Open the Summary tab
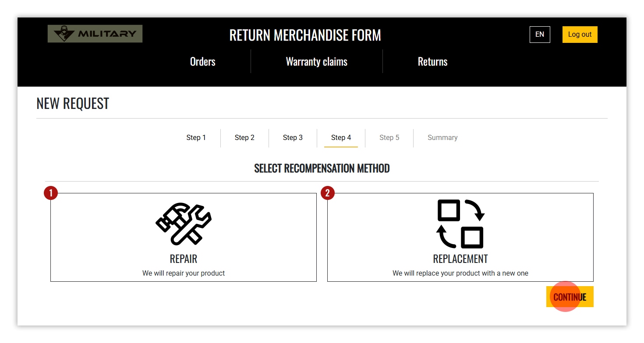Viewport: 644px width, 343px height. coord(442,137)
